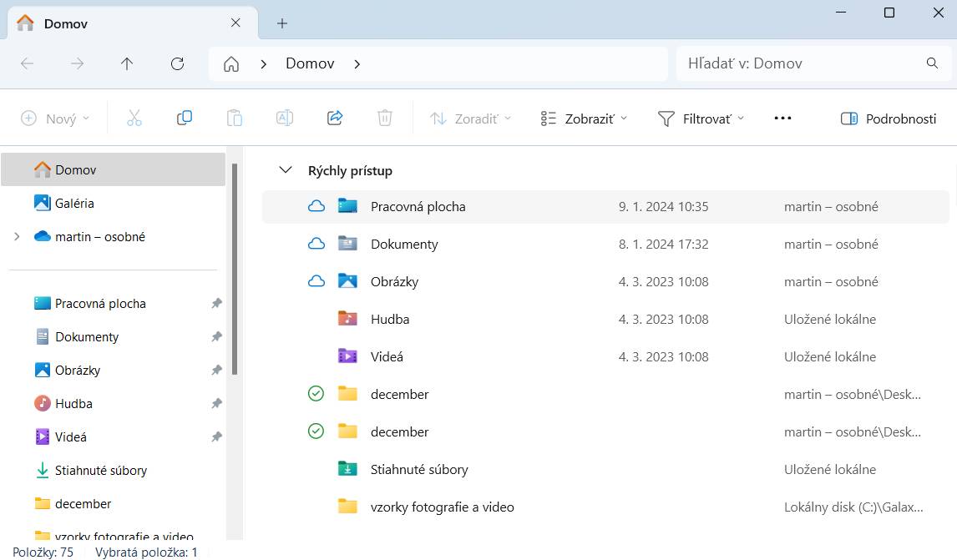Click the Delete trash bin icon
Image resolution: width=957 pixels, height=560 pixels.
(x=384, y=118)
